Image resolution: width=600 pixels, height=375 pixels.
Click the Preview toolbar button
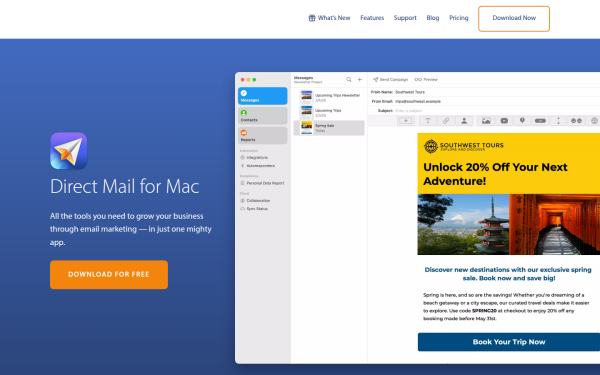(426, 80)
